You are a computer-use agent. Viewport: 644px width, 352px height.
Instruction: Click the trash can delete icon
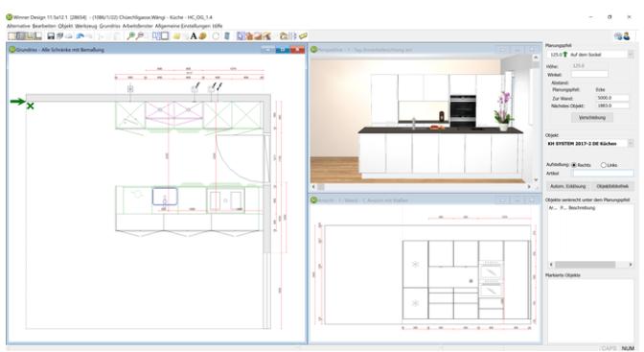click(x=227, y=36)
